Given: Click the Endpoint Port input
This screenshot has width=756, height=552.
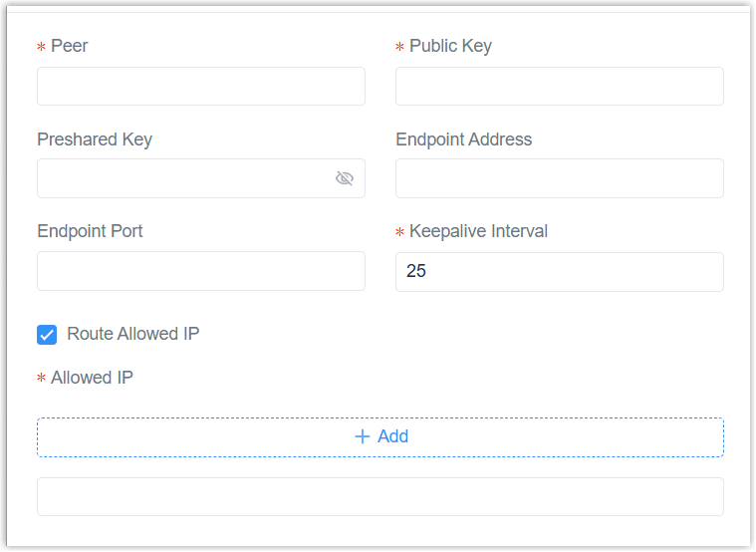Looking at the screenshot, I should [200, 271].
